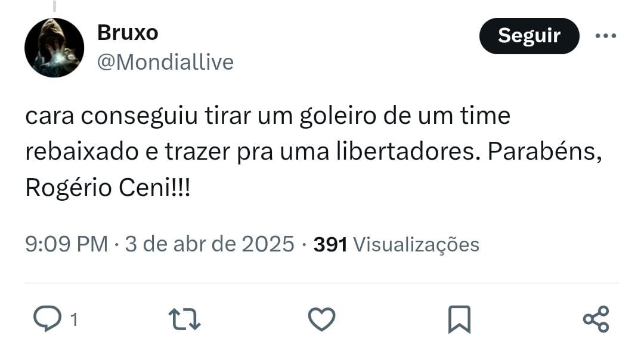Image resolution: width=644 pixels, height=345 pixels.
Task: Visit the @Mondiallive handle link
Action: tap(166, 63)
